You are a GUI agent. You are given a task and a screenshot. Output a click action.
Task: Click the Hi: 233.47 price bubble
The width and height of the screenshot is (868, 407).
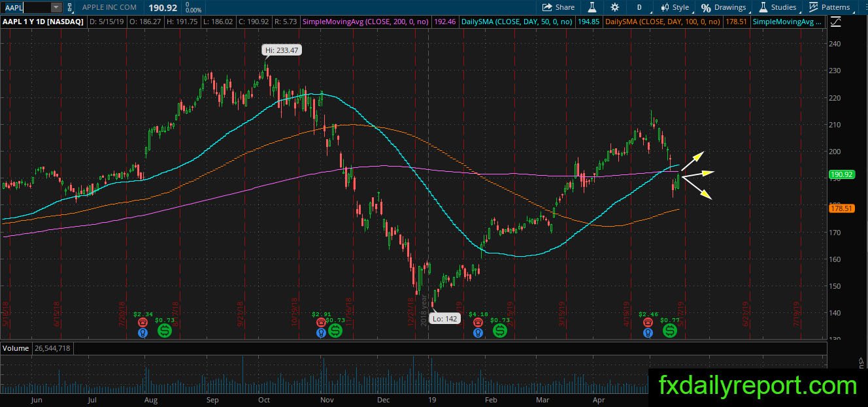[282, 50]
